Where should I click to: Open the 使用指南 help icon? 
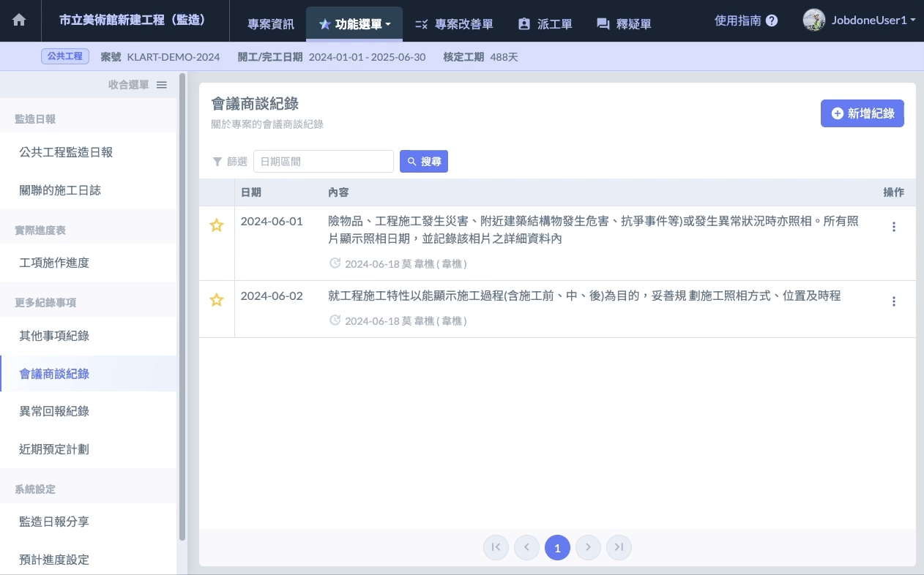(x=772, y=20)
